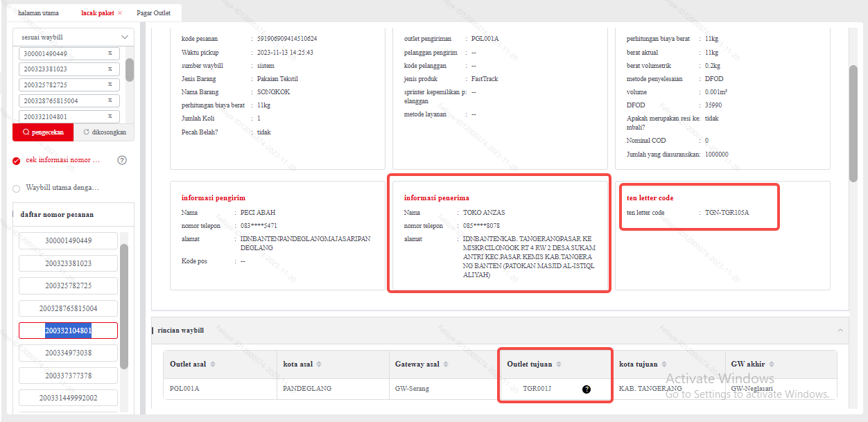Click recipient phone number 085****8078

pyautogui.click(x=481, y=226)
